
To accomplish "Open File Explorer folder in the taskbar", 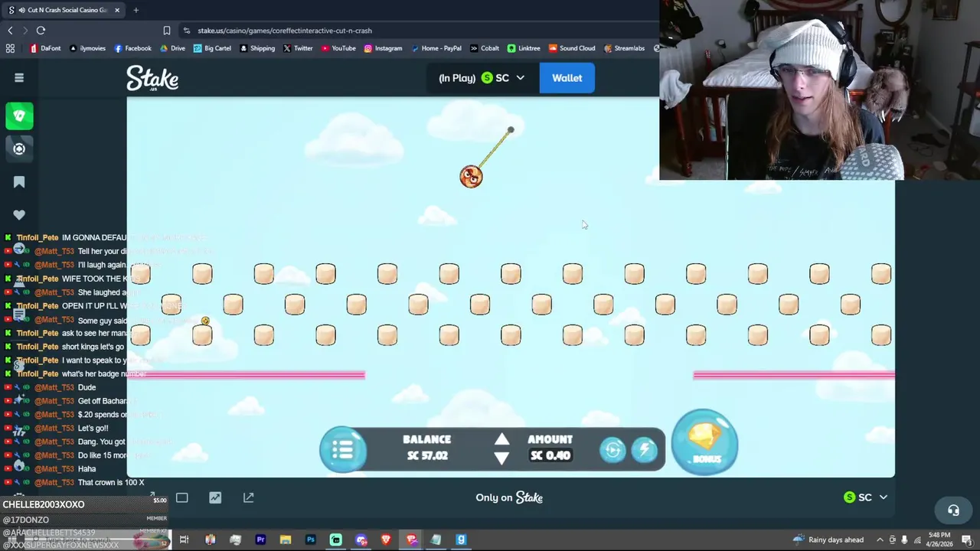I will (x=286, y=540).
